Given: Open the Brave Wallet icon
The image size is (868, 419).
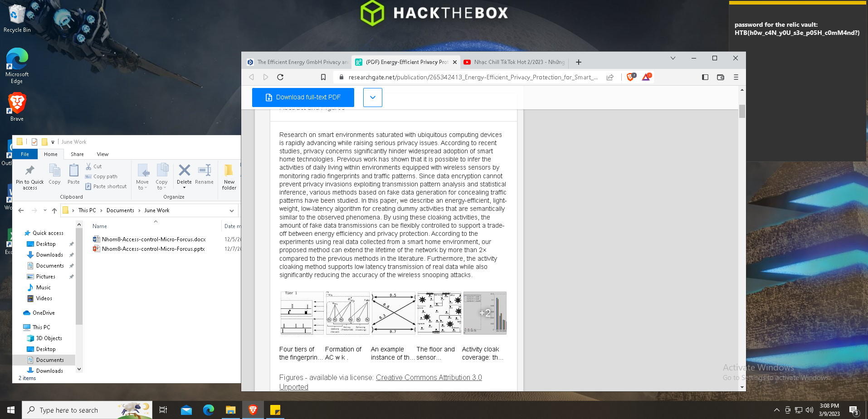Looking at the screenshot, I should coord(720,77).
